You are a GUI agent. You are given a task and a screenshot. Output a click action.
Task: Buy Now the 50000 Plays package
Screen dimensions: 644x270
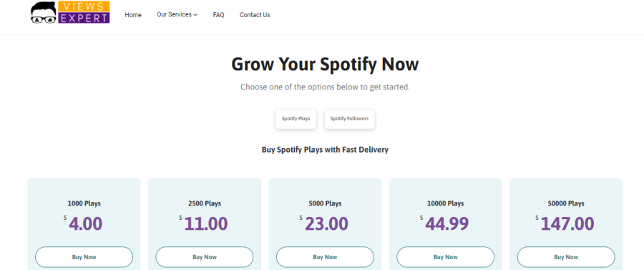[566, 257]
